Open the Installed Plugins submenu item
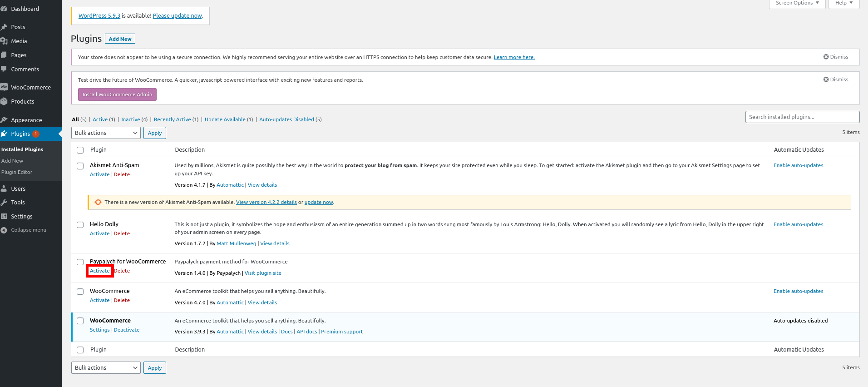This screenshot has width=868, height=387. click(x=22, y=149)
